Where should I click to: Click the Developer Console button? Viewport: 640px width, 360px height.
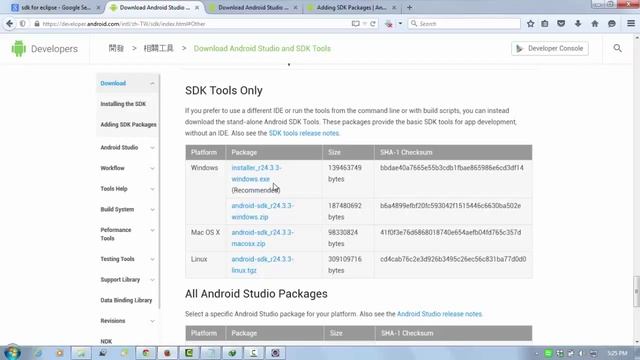(x=549, y=48)
